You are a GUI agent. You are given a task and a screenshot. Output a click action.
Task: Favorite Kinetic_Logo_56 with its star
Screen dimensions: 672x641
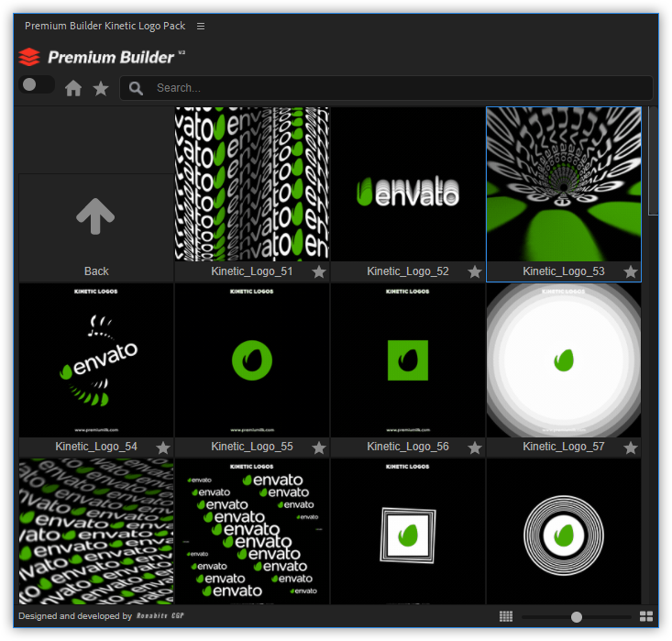click(474, 448)
